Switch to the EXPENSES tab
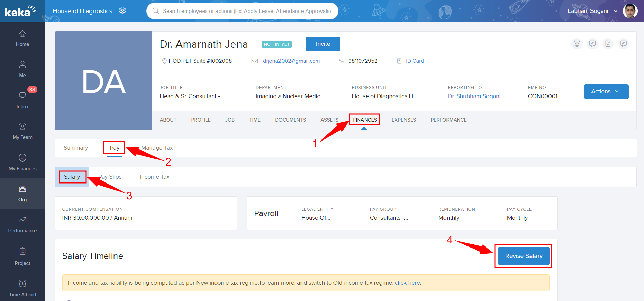 (x=403, y=120)
